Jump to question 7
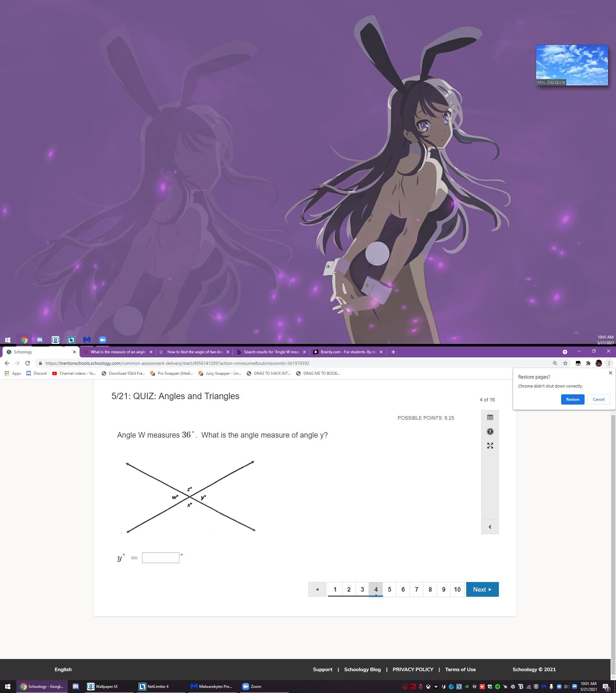Image resolution: width=616 pixels, height=693 pixels. (x=416, y=589)
